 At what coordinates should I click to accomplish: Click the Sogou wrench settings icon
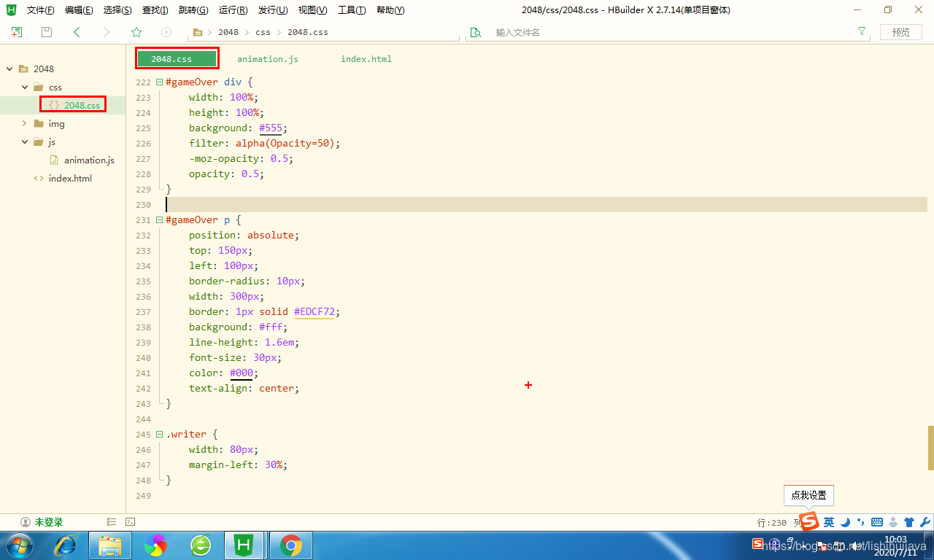(x=925, y=522)
